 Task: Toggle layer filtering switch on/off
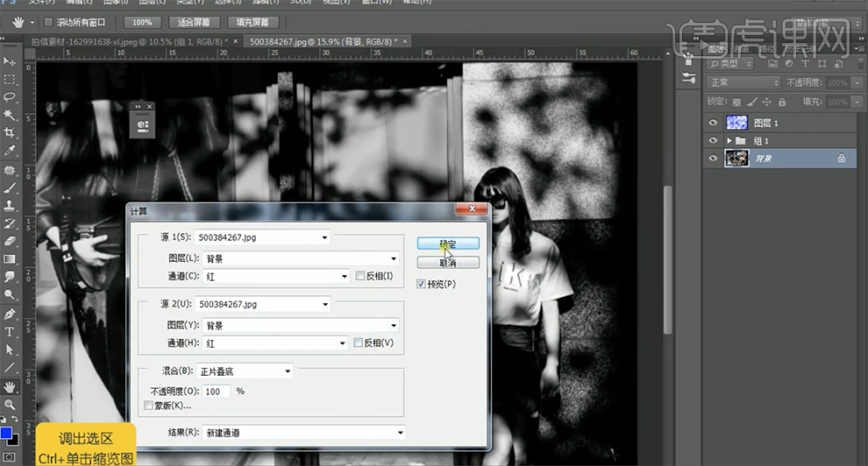pyautogui.click(x=860, y=64)
